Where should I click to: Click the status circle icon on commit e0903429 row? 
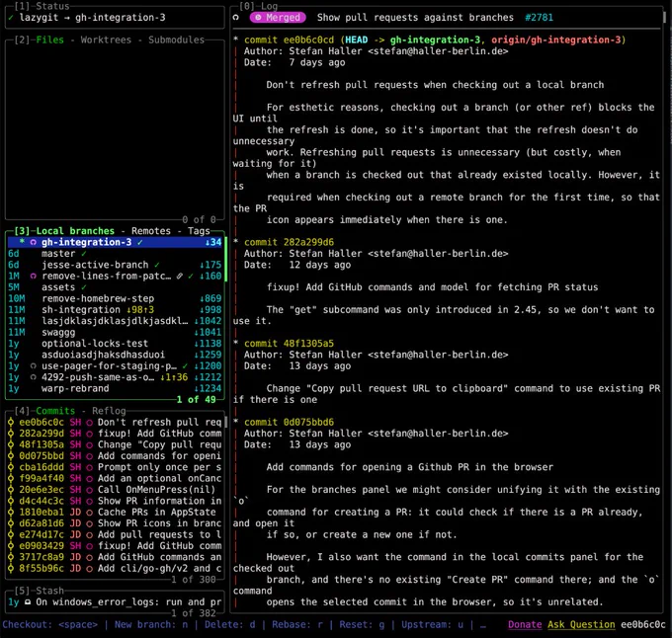pyautogui.click(x=89, y=546)
